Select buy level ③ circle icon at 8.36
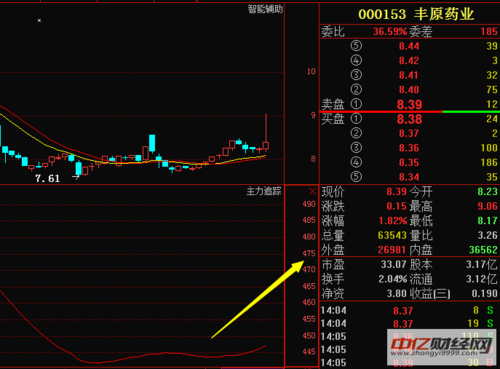 tap(356, 147)
